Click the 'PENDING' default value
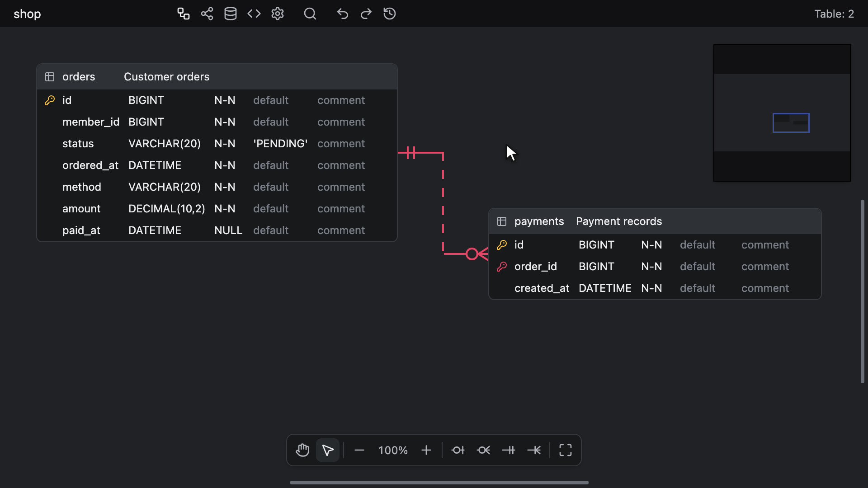The width and height of the screenshot is (868, 488). pyautogui.click(x=280, y=144)
